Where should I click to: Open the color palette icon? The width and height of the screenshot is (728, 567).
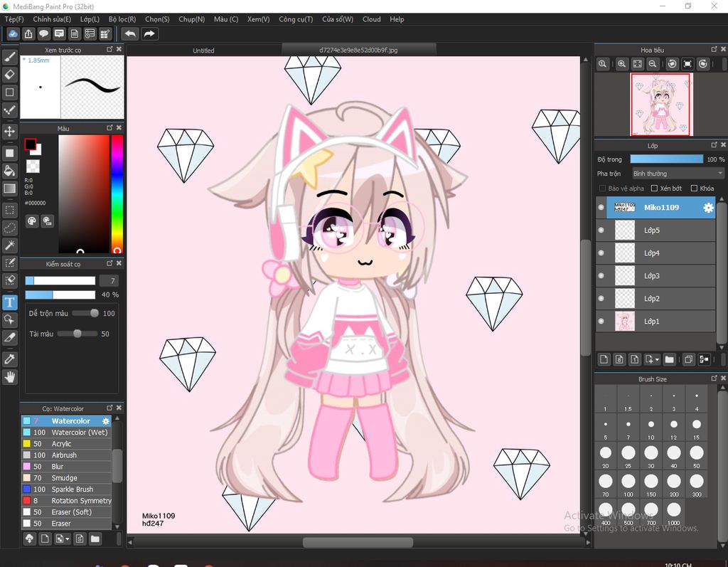(x=31, y=221)
